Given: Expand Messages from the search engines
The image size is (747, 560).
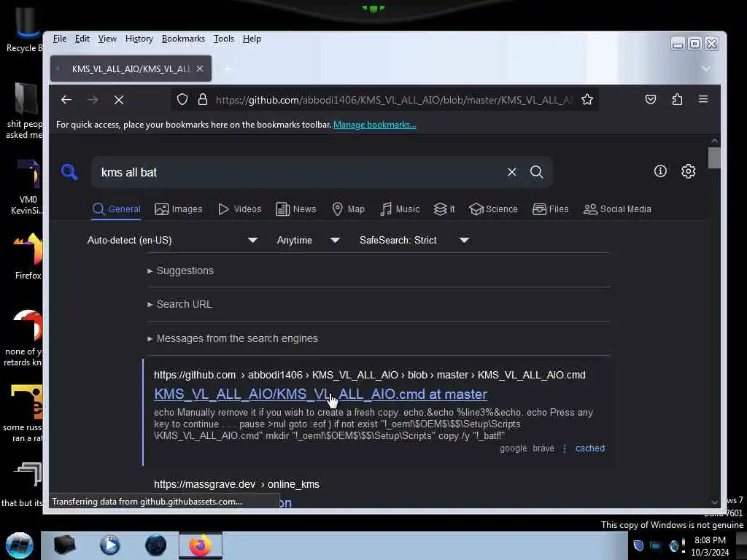Looking at the screenshot, I should [233, 338].
